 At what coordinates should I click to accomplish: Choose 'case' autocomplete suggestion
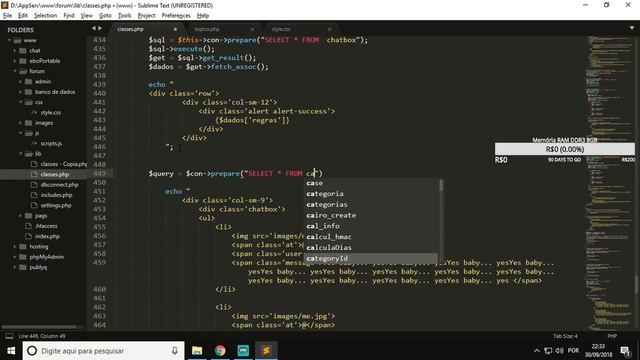pos(371,183)
